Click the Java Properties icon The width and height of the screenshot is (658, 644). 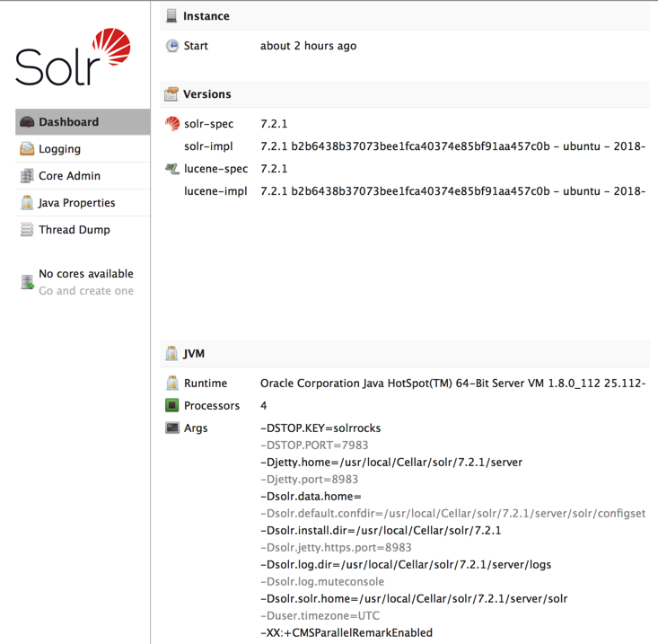coord(27,203)
